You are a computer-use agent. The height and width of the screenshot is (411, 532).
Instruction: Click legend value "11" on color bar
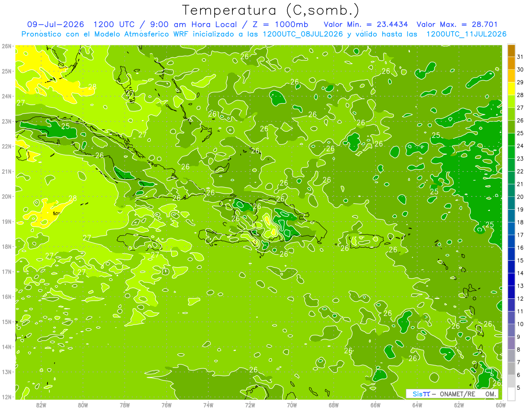520,311
